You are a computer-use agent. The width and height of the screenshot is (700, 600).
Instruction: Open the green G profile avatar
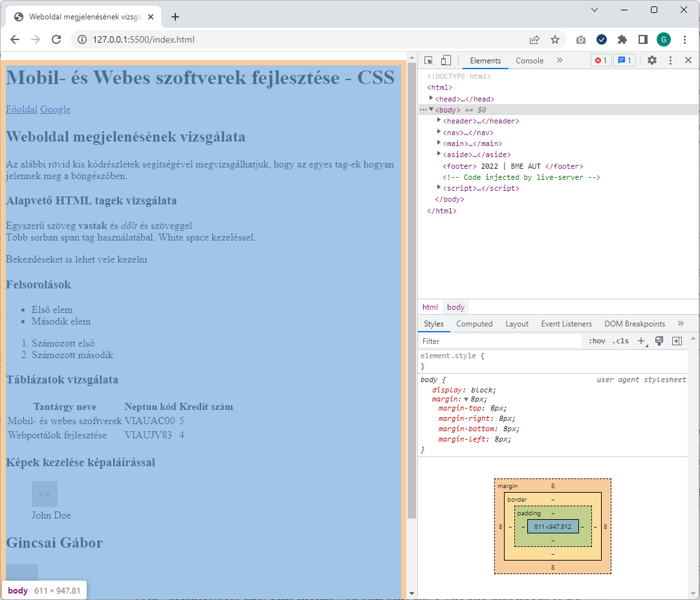664,39
